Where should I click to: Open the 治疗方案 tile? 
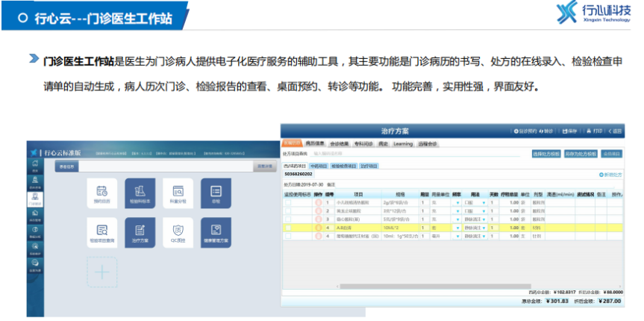[x=140, y=233]
